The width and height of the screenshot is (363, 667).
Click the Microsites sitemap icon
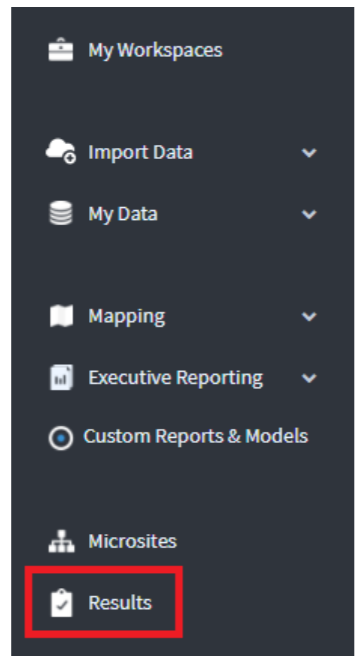pyautogui.click(x=61, y=541)
